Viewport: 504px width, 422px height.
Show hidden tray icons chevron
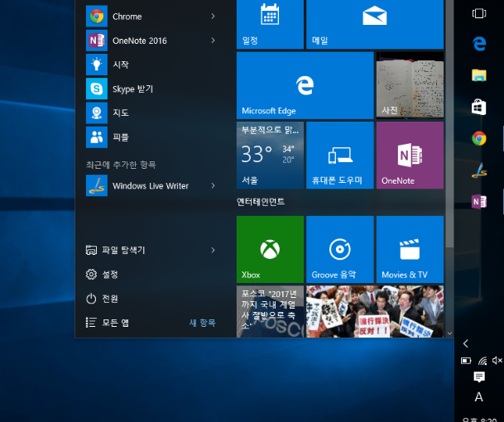[x=466, y=343]
